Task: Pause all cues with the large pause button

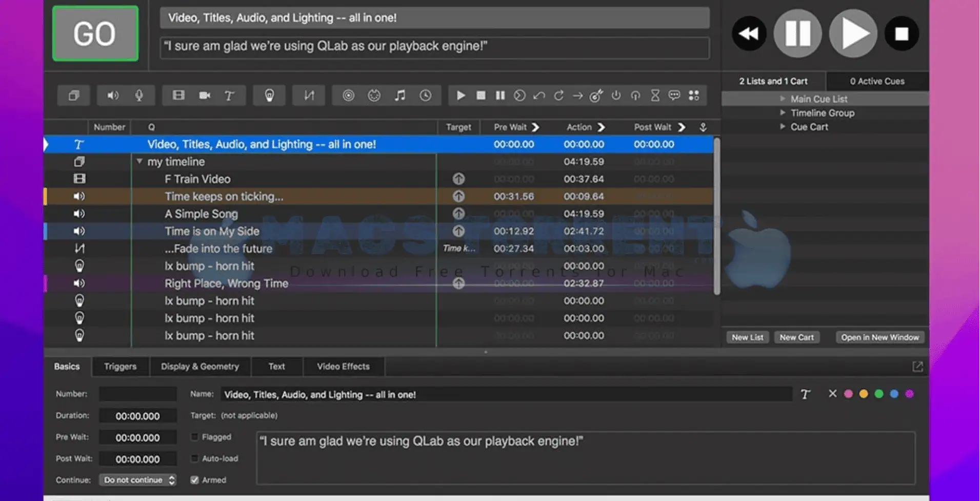Action: pos(798,34)
